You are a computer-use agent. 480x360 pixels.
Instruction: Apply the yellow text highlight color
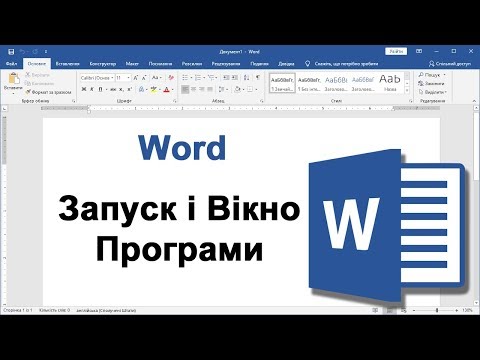[x=153, y=89]
